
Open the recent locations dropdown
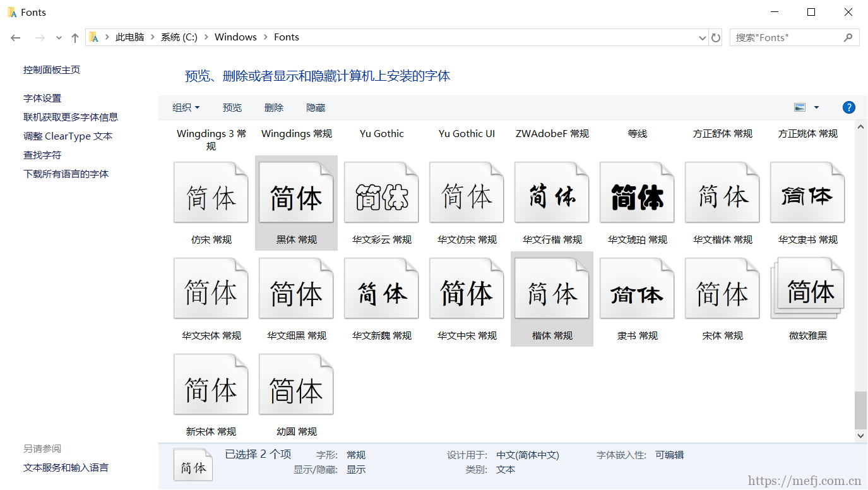click(x=59, y=38)
